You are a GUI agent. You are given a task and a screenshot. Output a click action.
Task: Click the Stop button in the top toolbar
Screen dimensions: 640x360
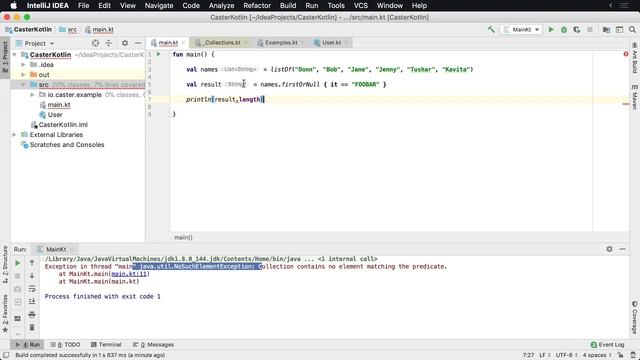[x=590, y=29]
